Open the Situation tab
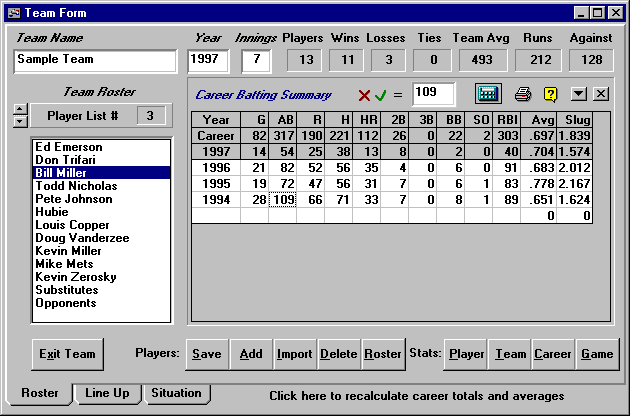630x416 pixels. coord(176,393)
